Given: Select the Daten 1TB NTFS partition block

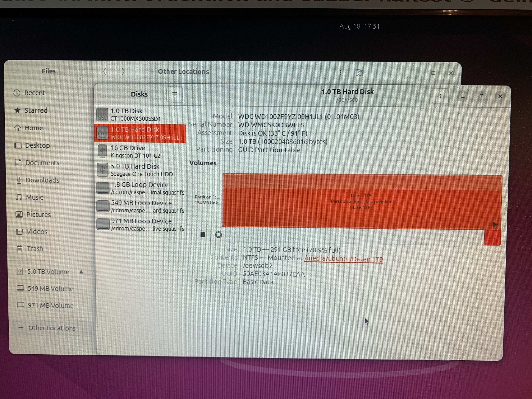Looking at the screenshot, I should 361,202.
